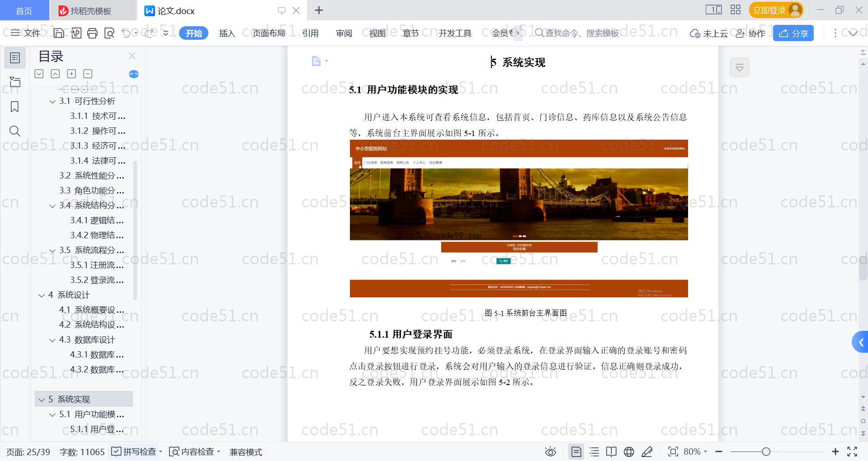The width and height of the screenshot is (868, 461).
Task: Enter full screen mode
Action: (852, 452)
